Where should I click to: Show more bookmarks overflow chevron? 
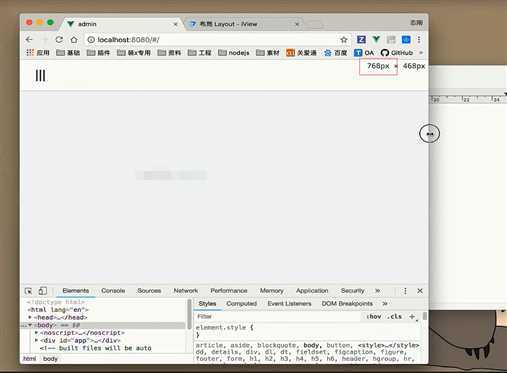(x=421, y=53)
